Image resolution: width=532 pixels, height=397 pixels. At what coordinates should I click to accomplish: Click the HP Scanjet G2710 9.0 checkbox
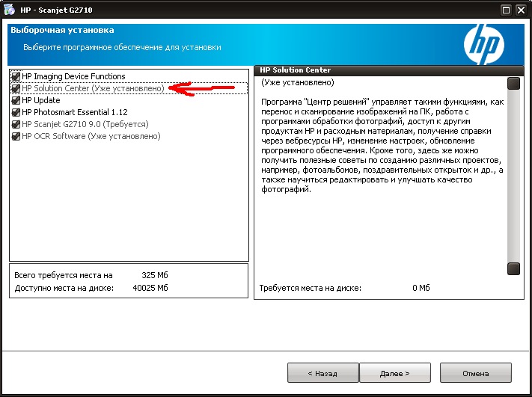coord(16,124)
